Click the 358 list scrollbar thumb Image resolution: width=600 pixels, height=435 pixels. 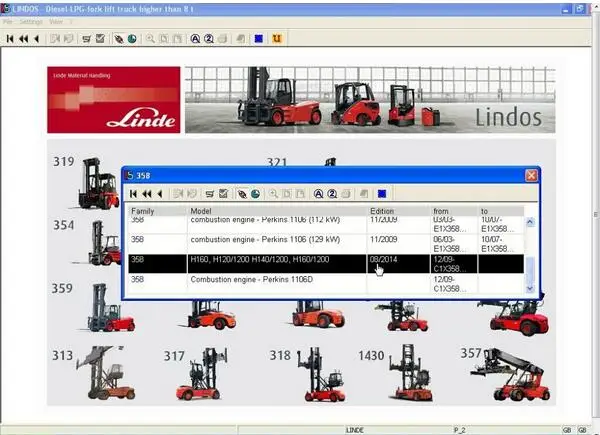pos(530,270)
